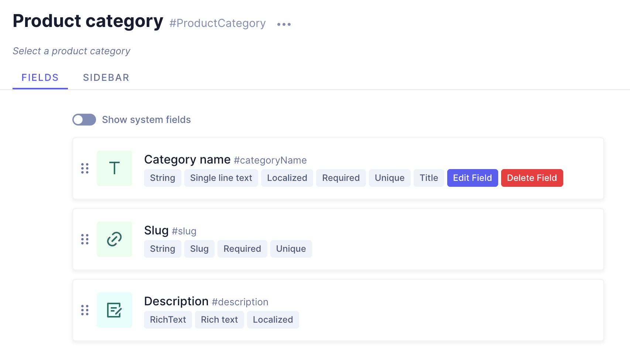Click the RichText badge on Description
Image resolution: width=630 pixels, height=364 pixels.
(168, 319)
